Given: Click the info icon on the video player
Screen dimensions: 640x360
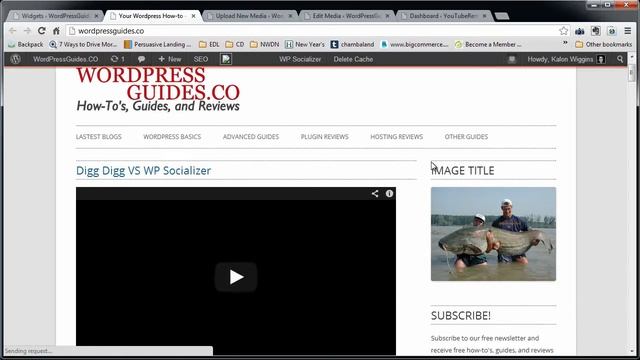Looking at the screenshot, I should 389,193.
